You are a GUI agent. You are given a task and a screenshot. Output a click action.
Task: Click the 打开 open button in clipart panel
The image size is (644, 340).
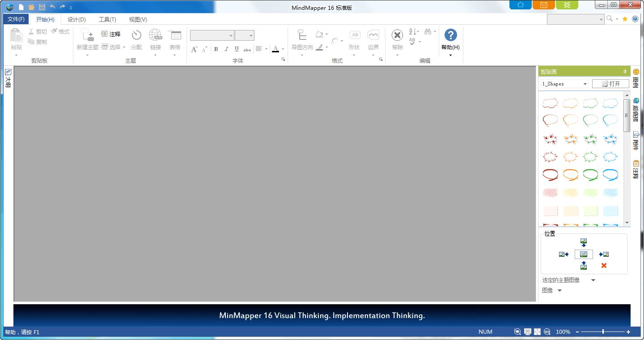pos(610,84)
